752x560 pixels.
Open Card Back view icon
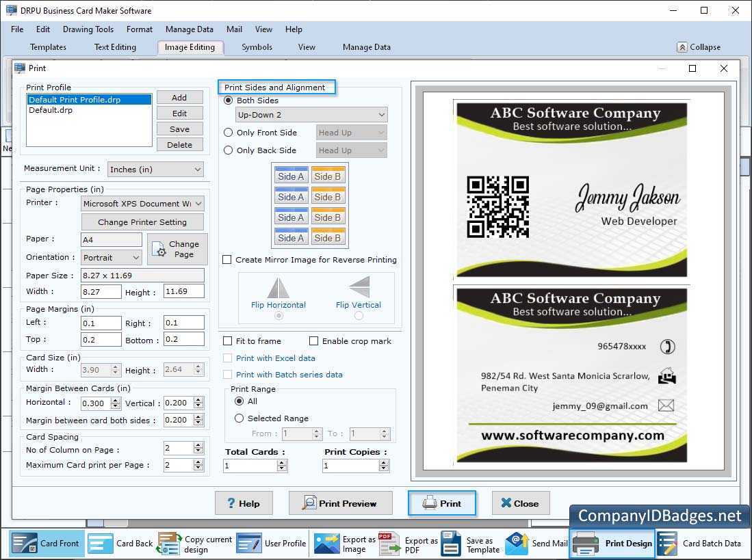tap(100, 543)
